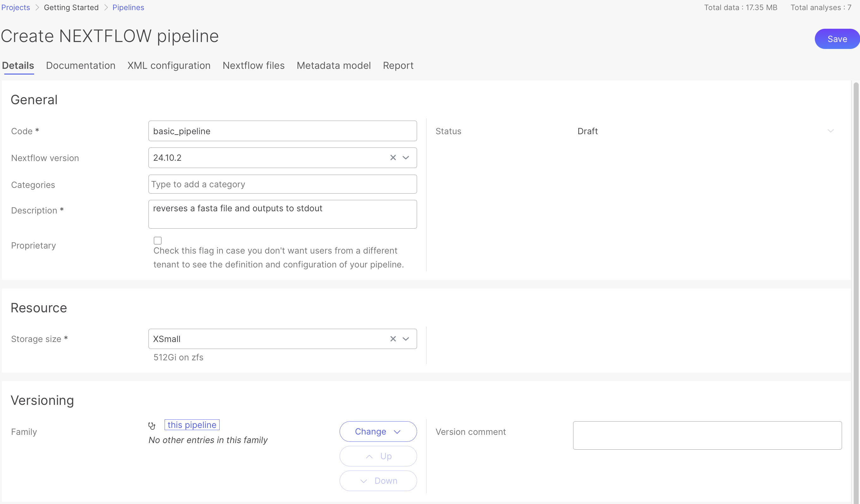Open the Nextflow files tab
This screenshot has height=504, width=860.
[x=253, y=65]
